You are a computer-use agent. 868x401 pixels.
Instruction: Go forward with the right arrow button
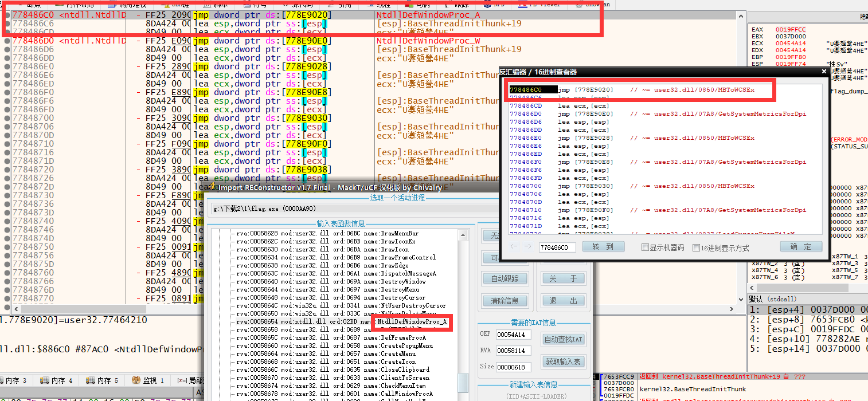(527, 247)
